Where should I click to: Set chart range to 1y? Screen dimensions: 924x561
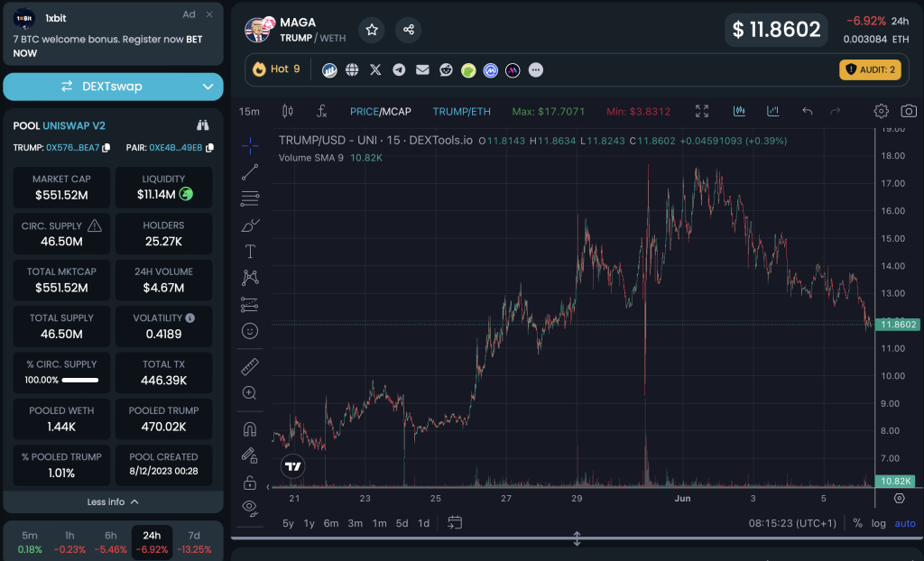(x=309, y=523)
